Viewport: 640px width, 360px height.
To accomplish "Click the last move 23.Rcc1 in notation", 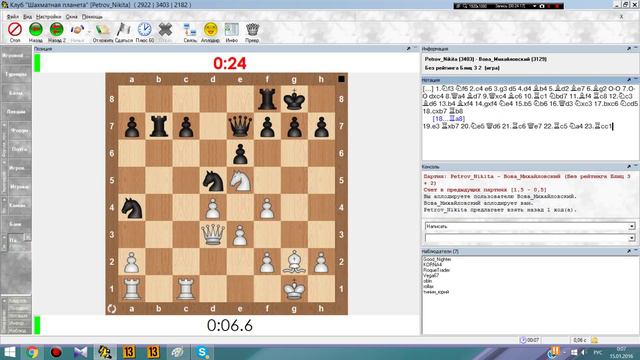I will point(598,126).
